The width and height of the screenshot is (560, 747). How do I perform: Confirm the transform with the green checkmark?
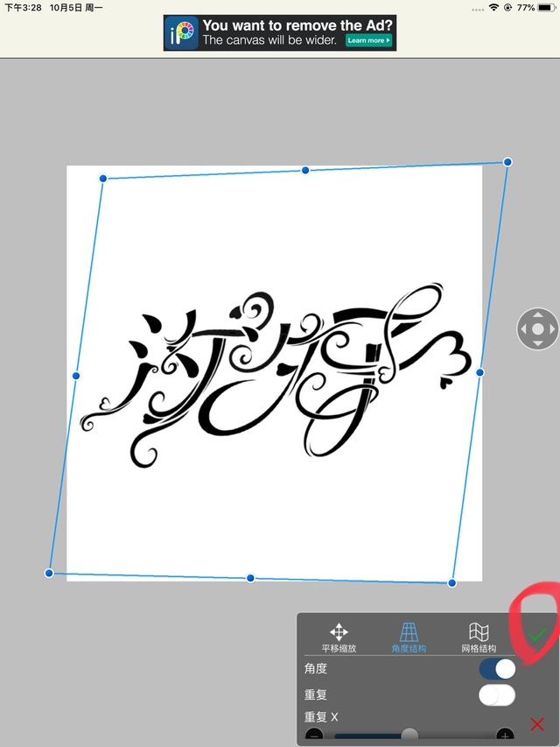[536, 633]
